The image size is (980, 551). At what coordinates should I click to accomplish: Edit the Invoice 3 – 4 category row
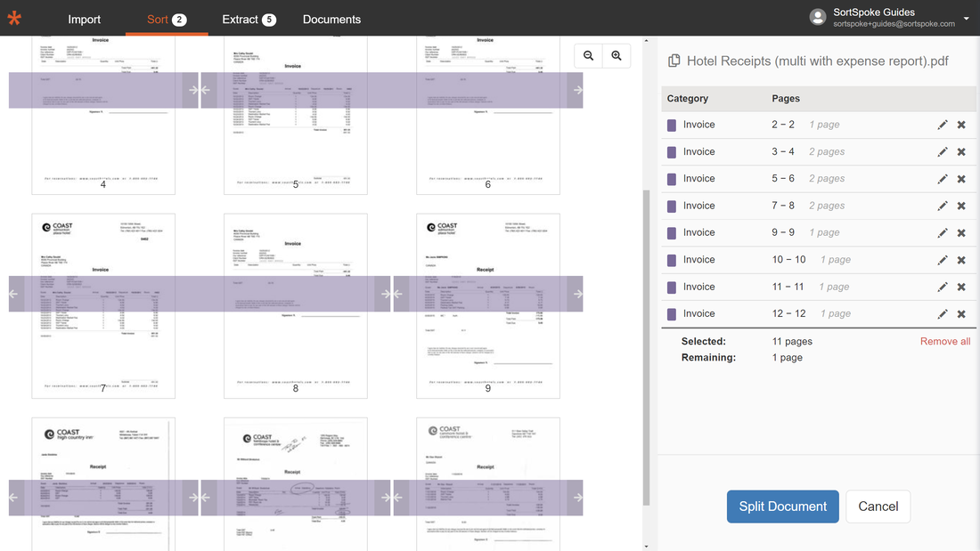(x=942, y=152)
